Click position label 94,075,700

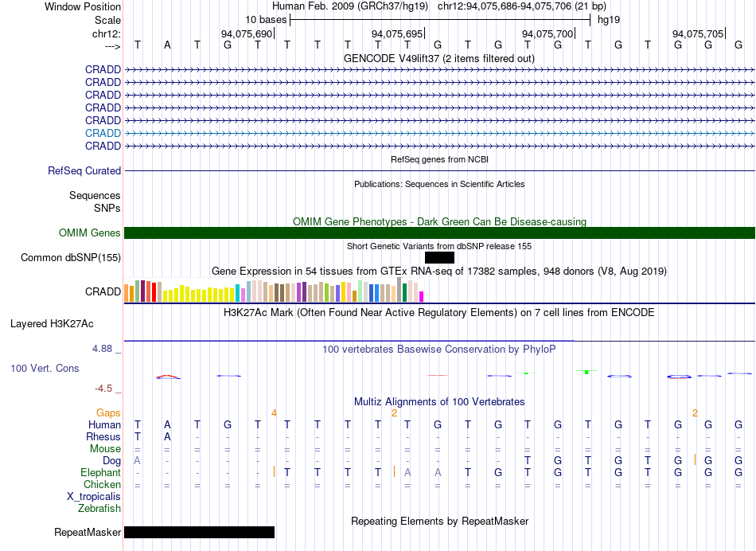tap(548, 33)
